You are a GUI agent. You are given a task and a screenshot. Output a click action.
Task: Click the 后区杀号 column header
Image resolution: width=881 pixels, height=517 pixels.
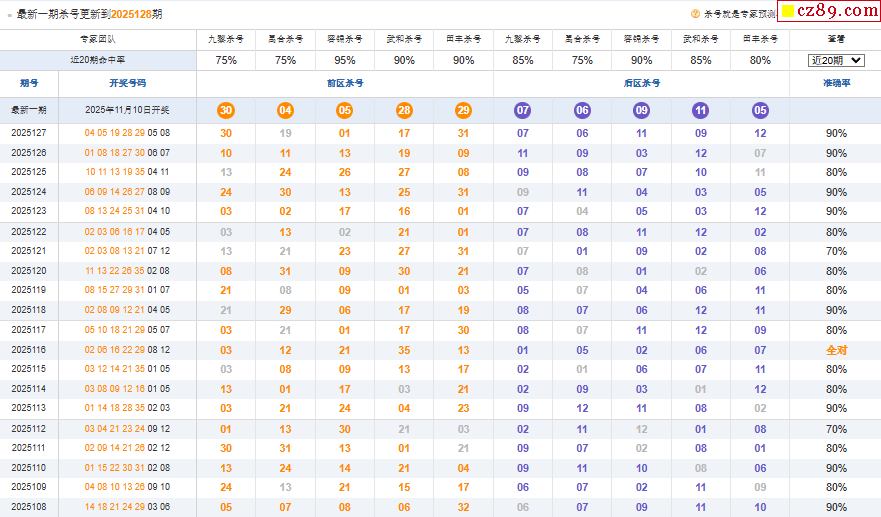coord(641,84)
